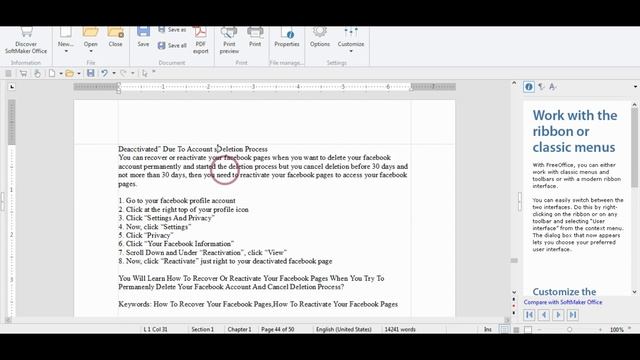The width and height of the screenshot is (640, 360).
Task: Click zoom in plus in status bar
Action: [600, 329]
